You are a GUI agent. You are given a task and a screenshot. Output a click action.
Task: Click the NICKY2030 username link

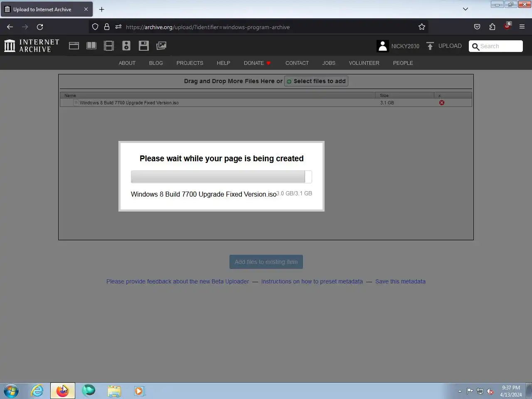point(405,46)
